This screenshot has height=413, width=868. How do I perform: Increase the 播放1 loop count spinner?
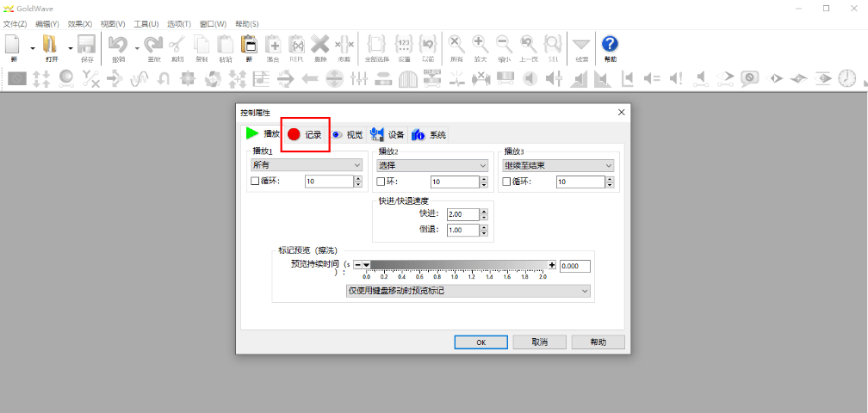358,179
